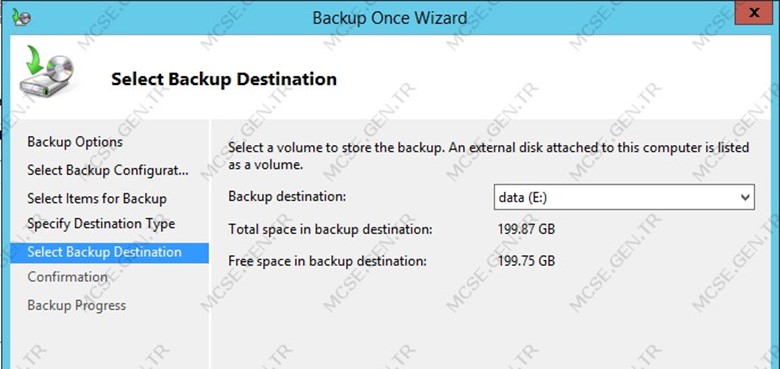Click the dropdown arrow beside data (E:)

[x=745, y=197]
